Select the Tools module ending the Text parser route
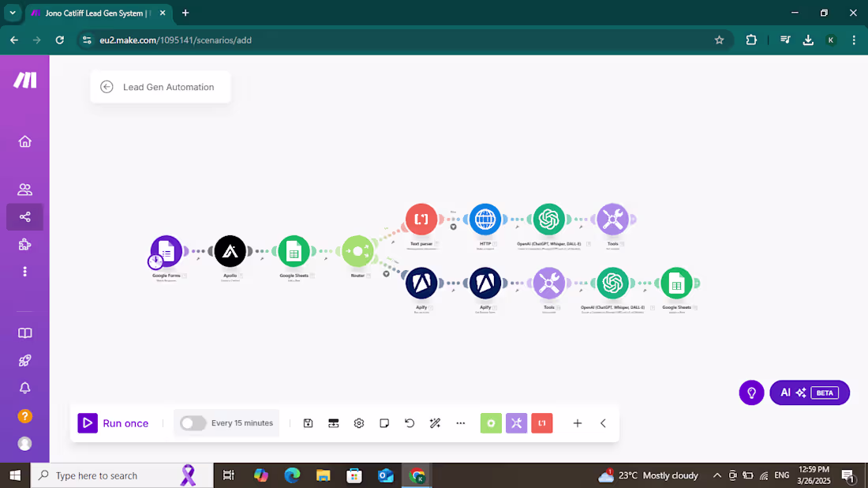The height and width of the screenshot is (488, 868). (x=613, y=220)
